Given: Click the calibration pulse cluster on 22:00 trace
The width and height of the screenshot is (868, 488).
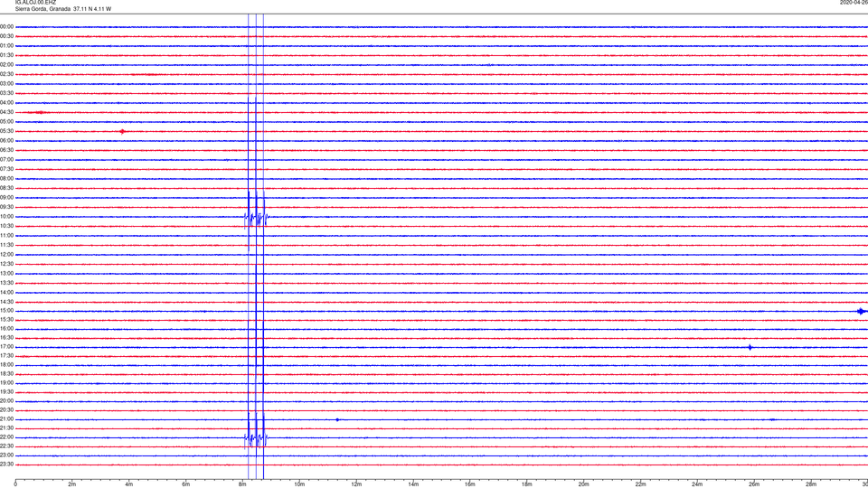Looking at the screenshot, I should (x=256, y=437).
